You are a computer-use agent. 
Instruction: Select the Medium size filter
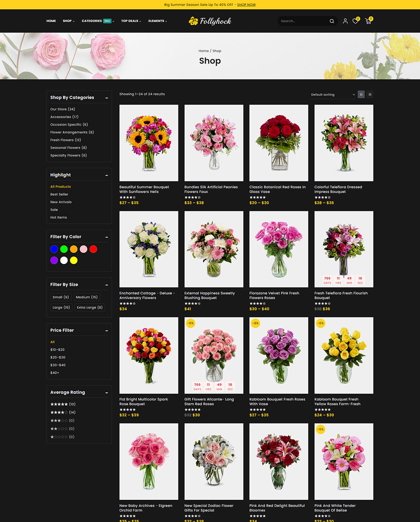click(87, 297)
